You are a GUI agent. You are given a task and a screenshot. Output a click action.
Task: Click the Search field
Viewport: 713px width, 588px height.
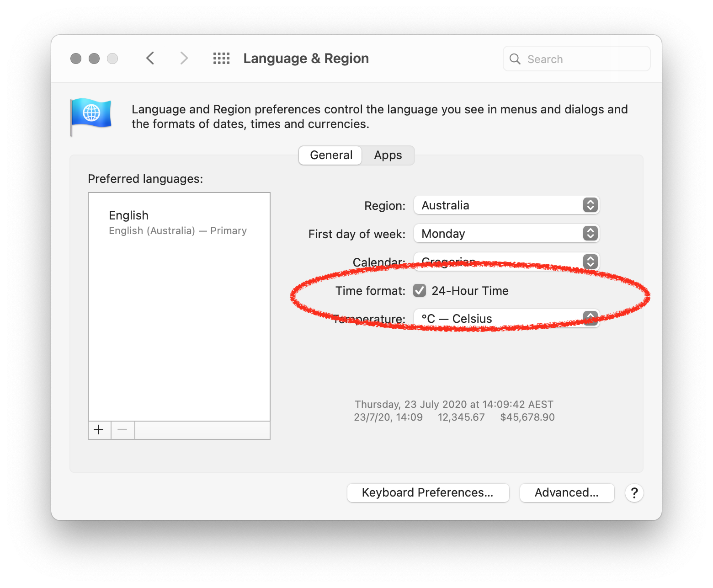click(577, 59)
